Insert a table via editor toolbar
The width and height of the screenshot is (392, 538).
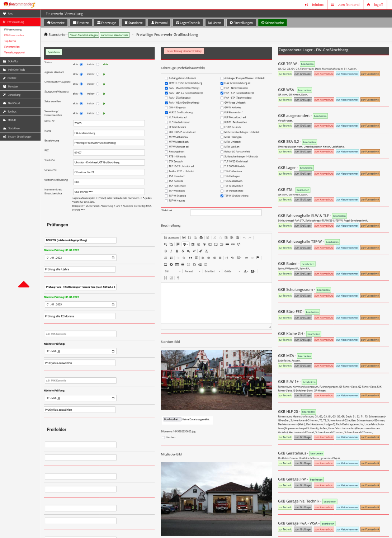coord(177,265)
